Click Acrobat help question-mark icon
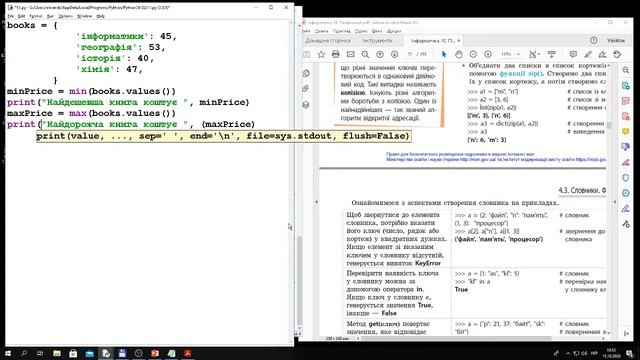The width and height of the screenshot is (640, 360). pos(593,40)
